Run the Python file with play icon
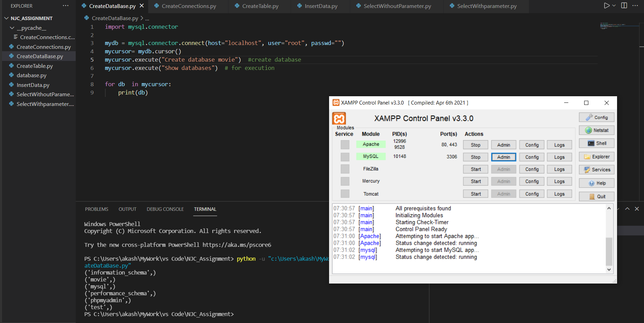The width and height of the screenshot is (644, 323). [607, 6]
